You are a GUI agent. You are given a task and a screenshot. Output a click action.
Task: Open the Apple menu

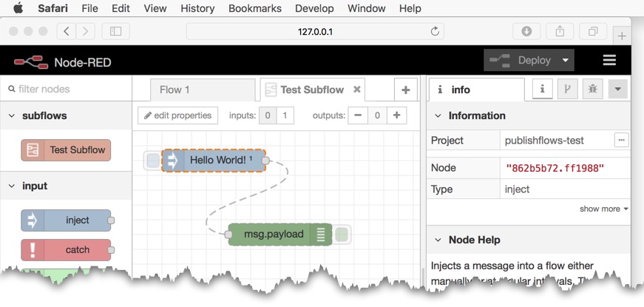(18, 8)
